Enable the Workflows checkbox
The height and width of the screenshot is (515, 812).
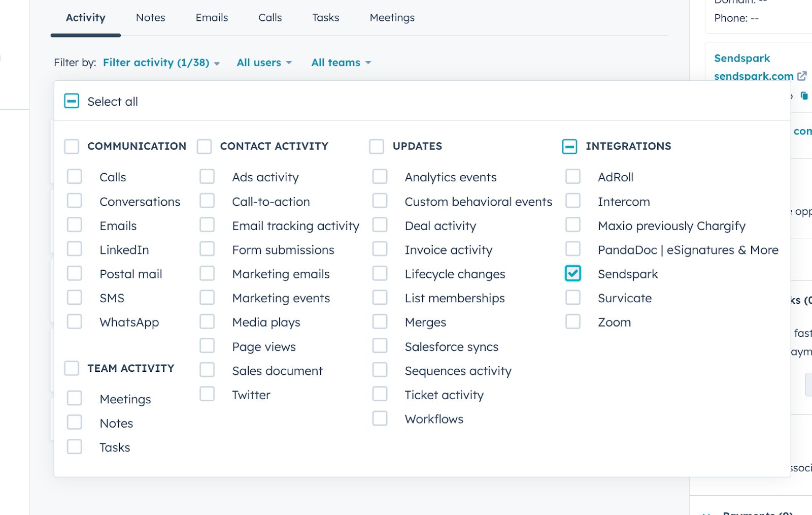380,419
